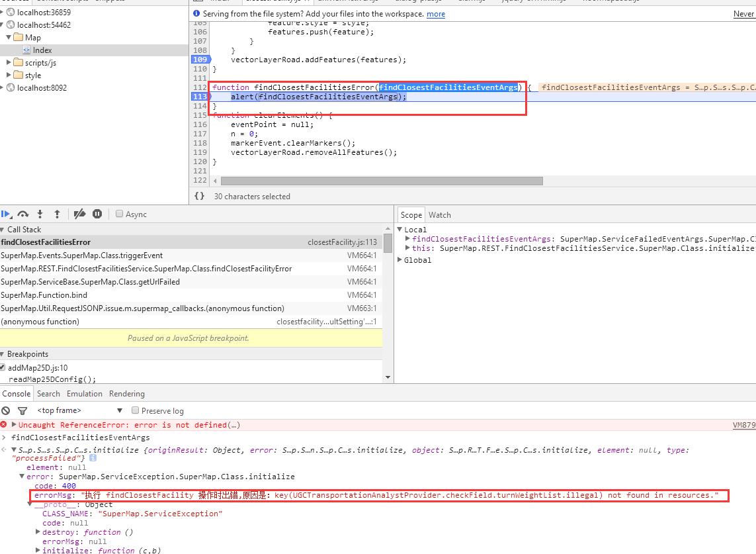Uncheck addMap25D.js:10 breakpoint
Viewport: 756px width, 554px height.
click(3, 367)
